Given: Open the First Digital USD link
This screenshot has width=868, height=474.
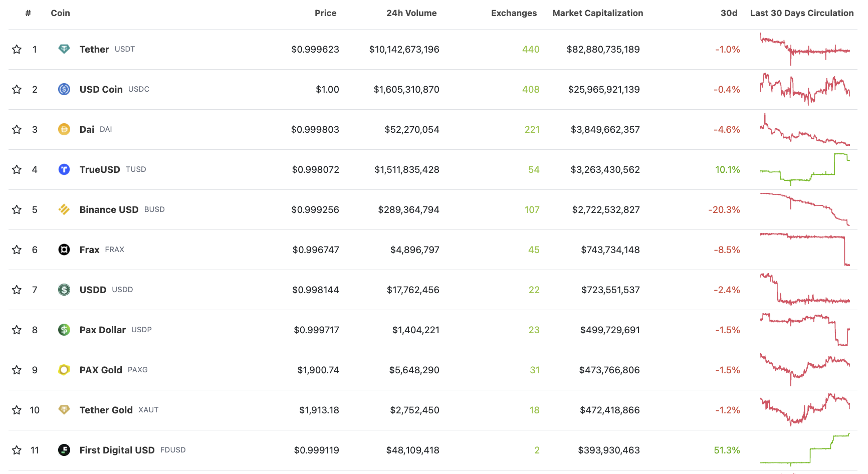Looking at the screenshot, I should pos(117,450).
